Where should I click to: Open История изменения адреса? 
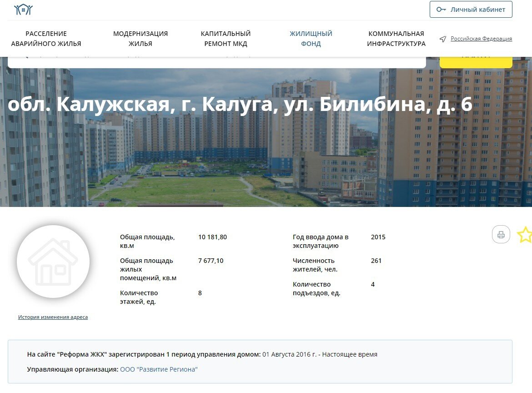53,317
